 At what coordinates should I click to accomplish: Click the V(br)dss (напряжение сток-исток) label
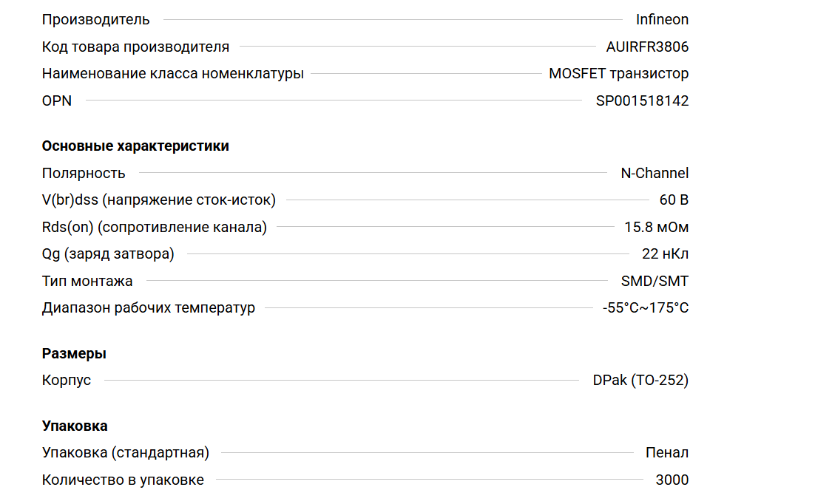(x=158, y=200)
